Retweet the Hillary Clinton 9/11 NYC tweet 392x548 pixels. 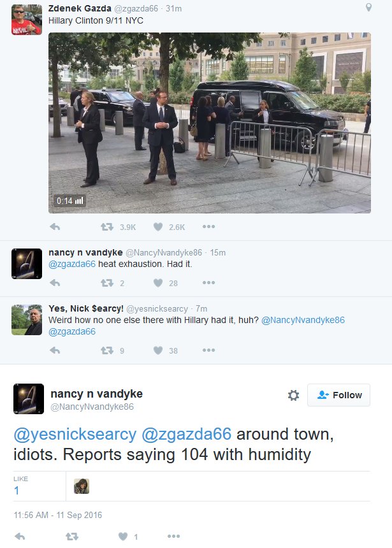click(x=107, y=227)
